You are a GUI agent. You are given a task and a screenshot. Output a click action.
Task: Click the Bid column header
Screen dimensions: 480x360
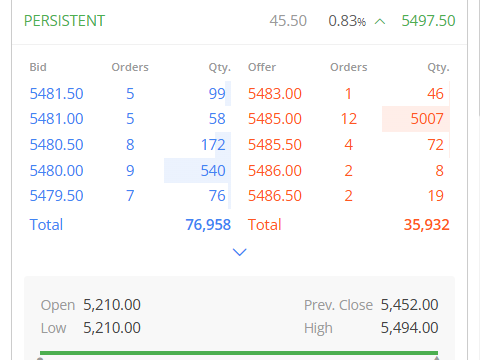point(38,67)
